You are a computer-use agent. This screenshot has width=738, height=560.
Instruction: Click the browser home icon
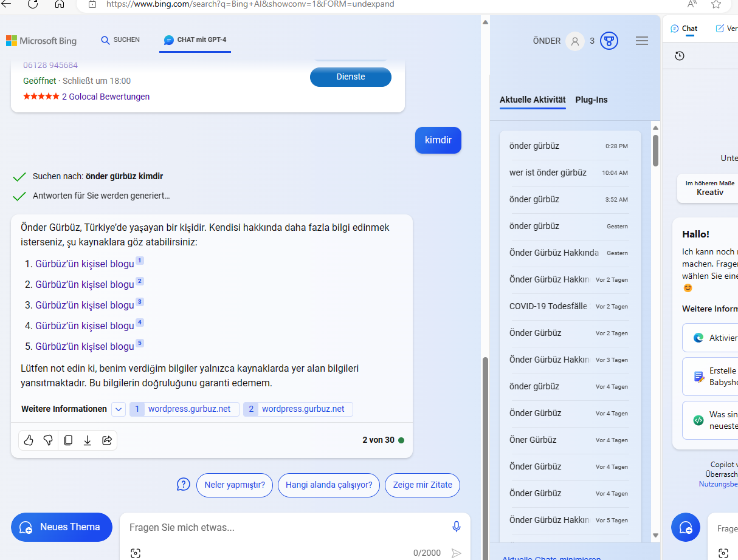tap(60, 4)
